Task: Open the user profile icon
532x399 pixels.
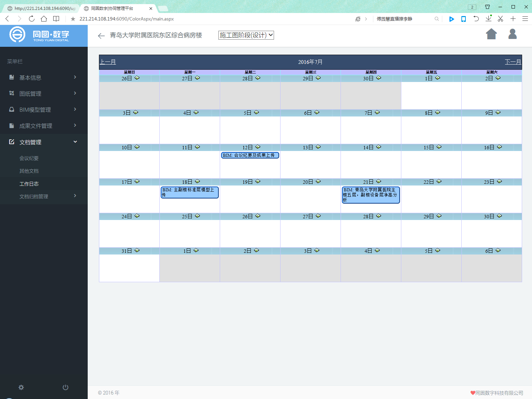Action: click(512, 34)
